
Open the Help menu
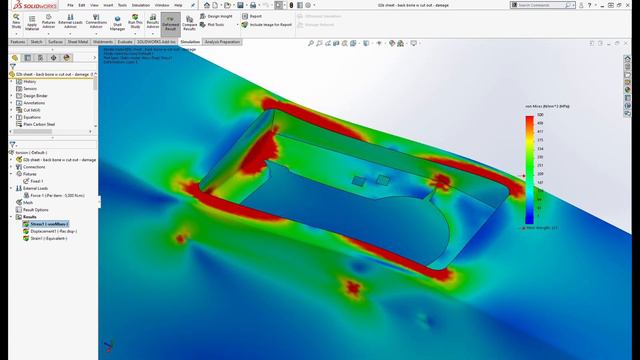coord(178,5)
